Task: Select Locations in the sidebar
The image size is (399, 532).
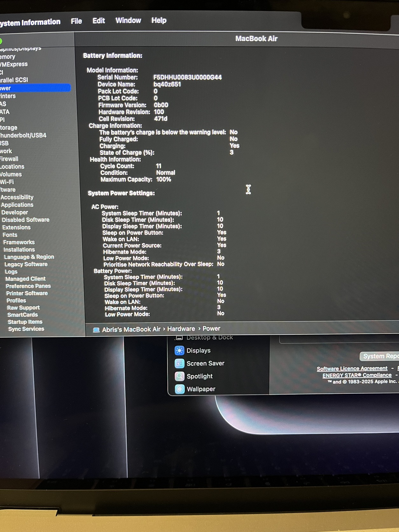Action: (12, 167)
